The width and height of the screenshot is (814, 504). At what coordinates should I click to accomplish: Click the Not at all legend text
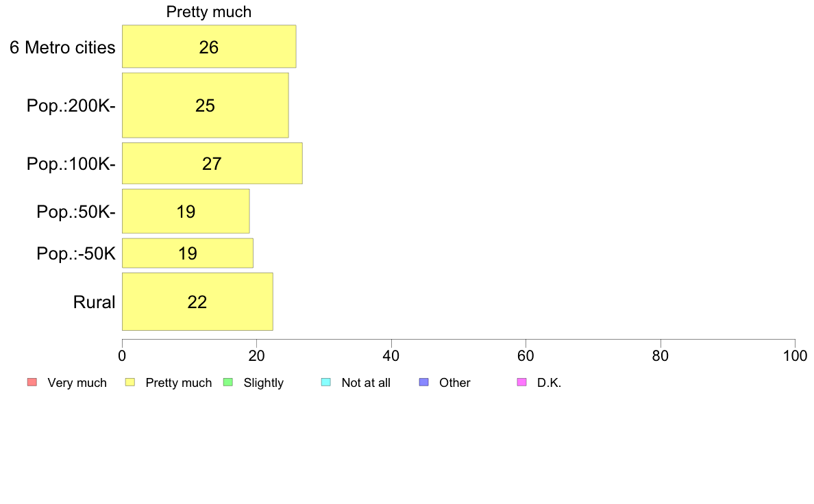click(366, 383)
